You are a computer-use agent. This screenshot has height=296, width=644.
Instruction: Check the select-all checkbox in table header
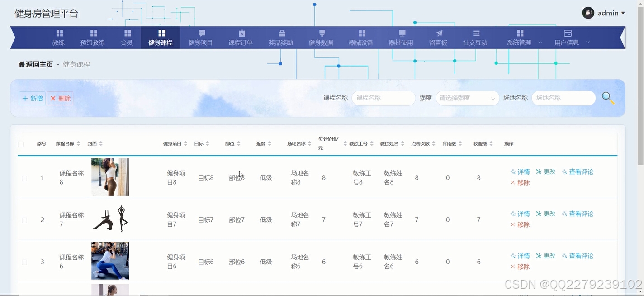pos(20,143)
